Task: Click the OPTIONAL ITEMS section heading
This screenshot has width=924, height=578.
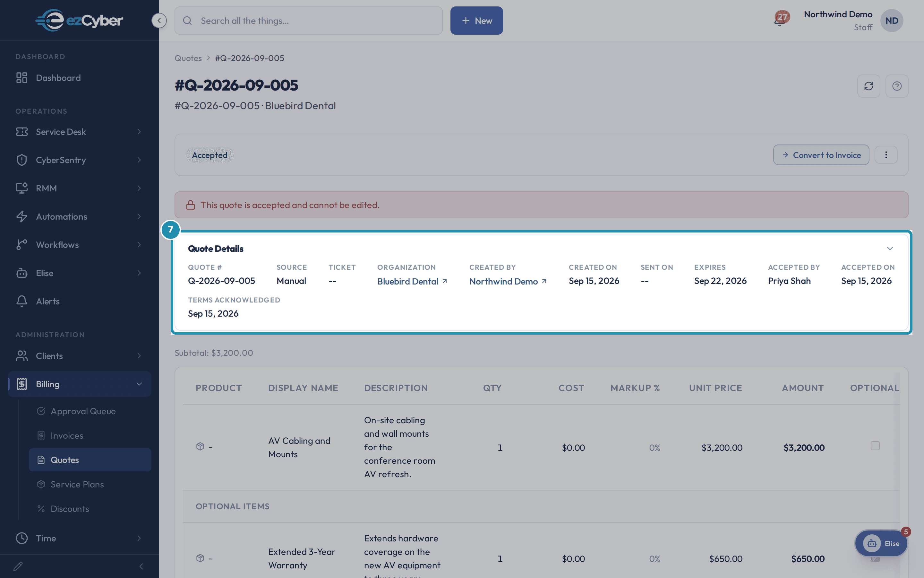Action: pos(233,506)
